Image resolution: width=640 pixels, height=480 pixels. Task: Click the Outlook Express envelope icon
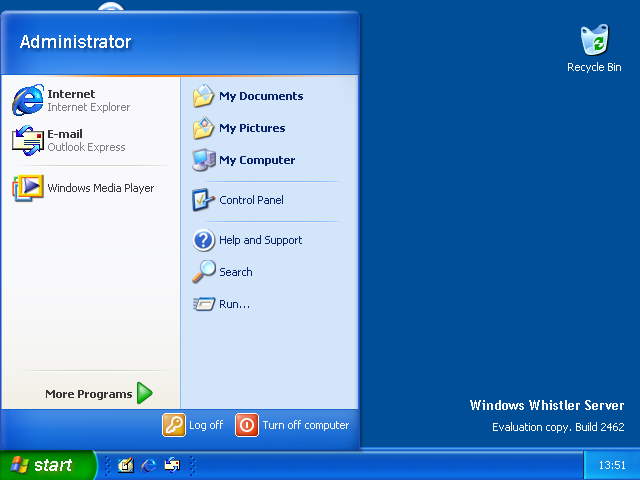(x=28, y=140)
